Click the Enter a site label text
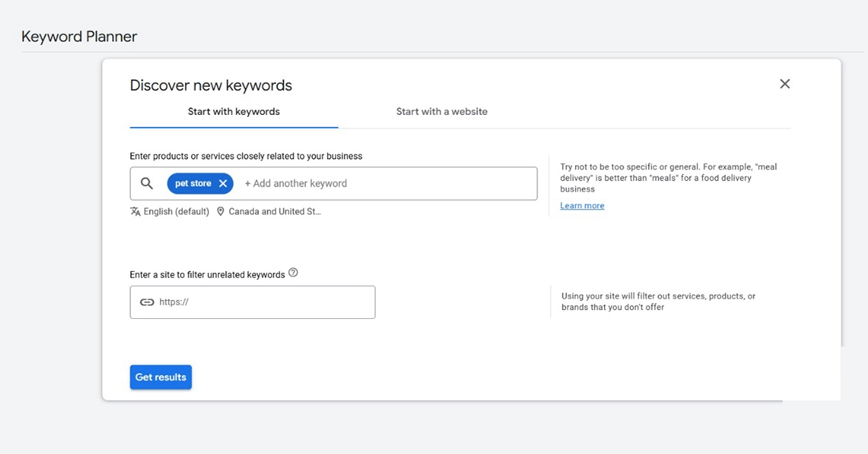 [207, 275]
